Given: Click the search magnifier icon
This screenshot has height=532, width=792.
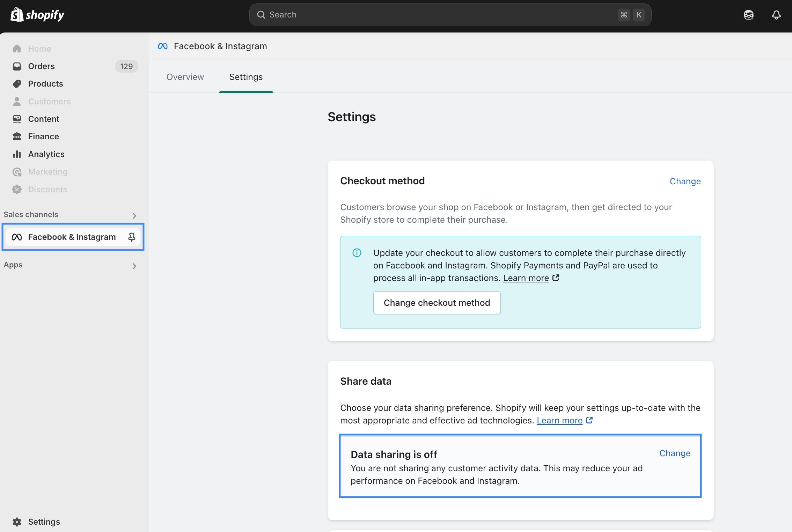Looking at the screenshot, I should tap(261, 15).
